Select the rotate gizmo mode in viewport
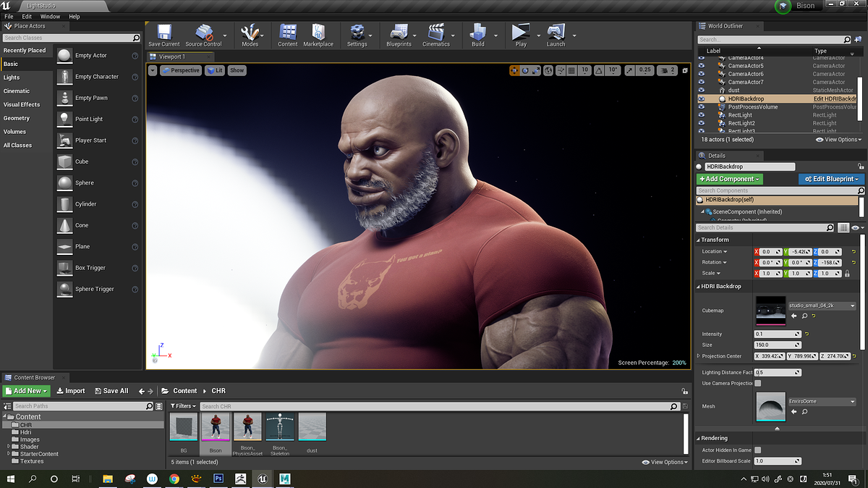868x488 pixels. (526, 70)
